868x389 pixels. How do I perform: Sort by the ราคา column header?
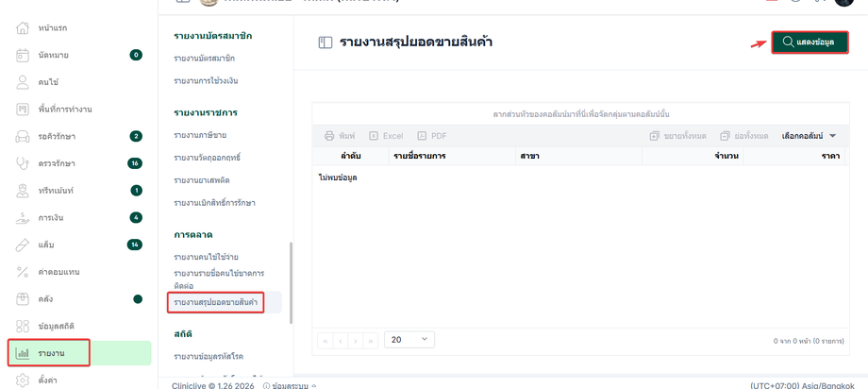(x=794, y=157)
